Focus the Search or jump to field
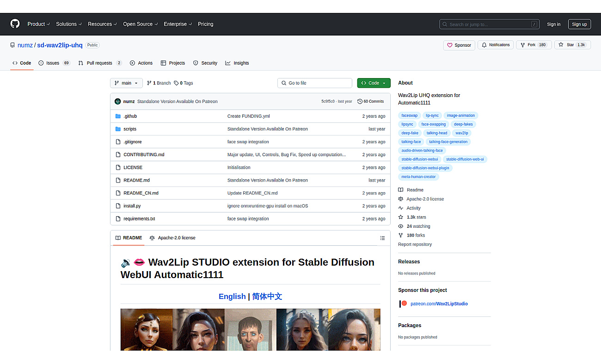601x364 pixels. [489, 24]
